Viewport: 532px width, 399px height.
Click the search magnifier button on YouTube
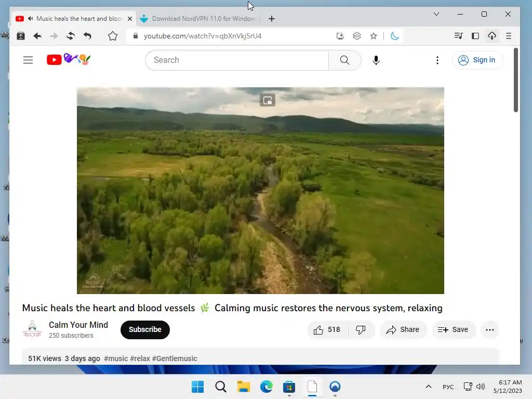(345, 60)
